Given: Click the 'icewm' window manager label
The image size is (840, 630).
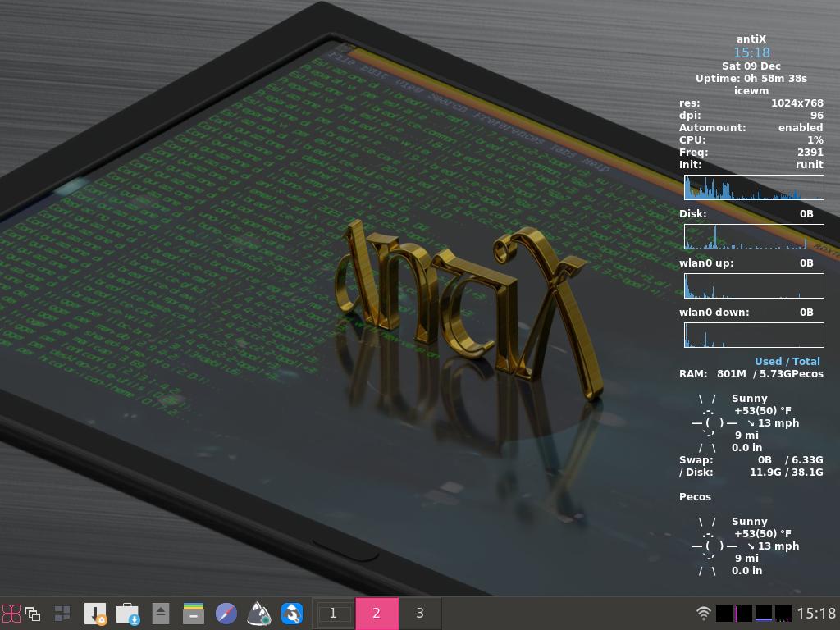Looking at the screenshot, I should point(751,90).
